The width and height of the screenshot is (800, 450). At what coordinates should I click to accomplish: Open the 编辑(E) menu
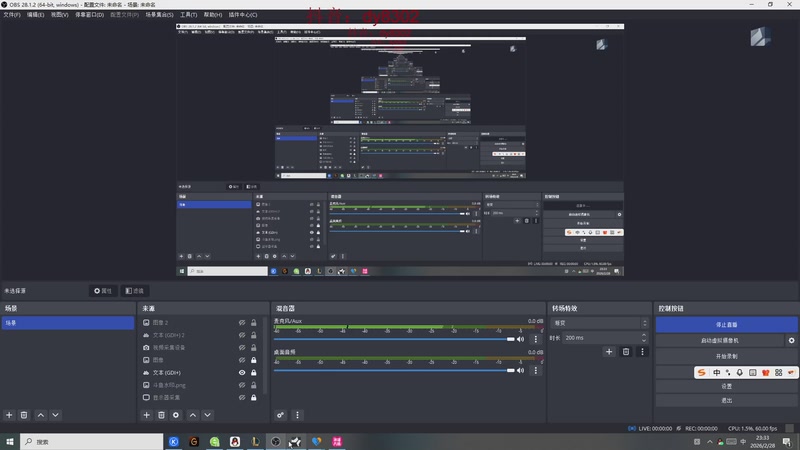point(35,15)
